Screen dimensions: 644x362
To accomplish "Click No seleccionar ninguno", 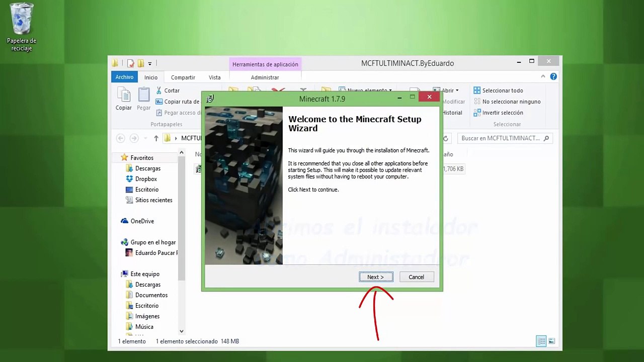I will point(507,102).
